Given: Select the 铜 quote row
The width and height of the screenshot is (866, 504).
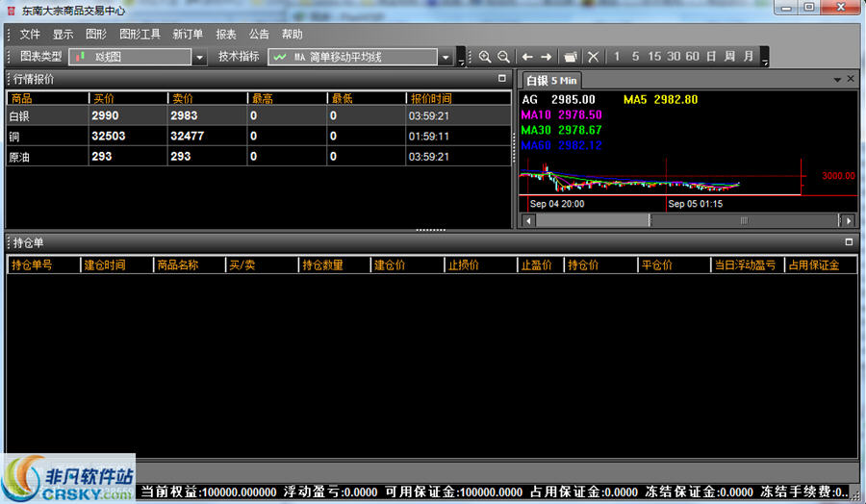Looking at the screenshot, I should (x=259, y=137).
